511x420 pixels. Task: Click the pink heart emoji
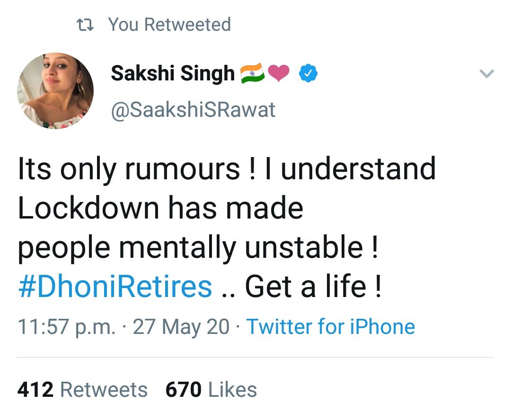click(279, 73)
